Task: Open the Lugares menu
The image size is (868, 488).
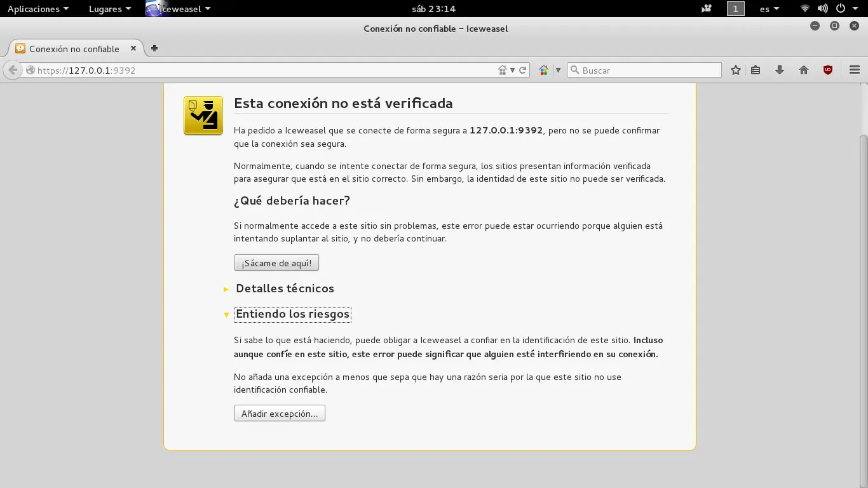Action: tap(110, 9)
